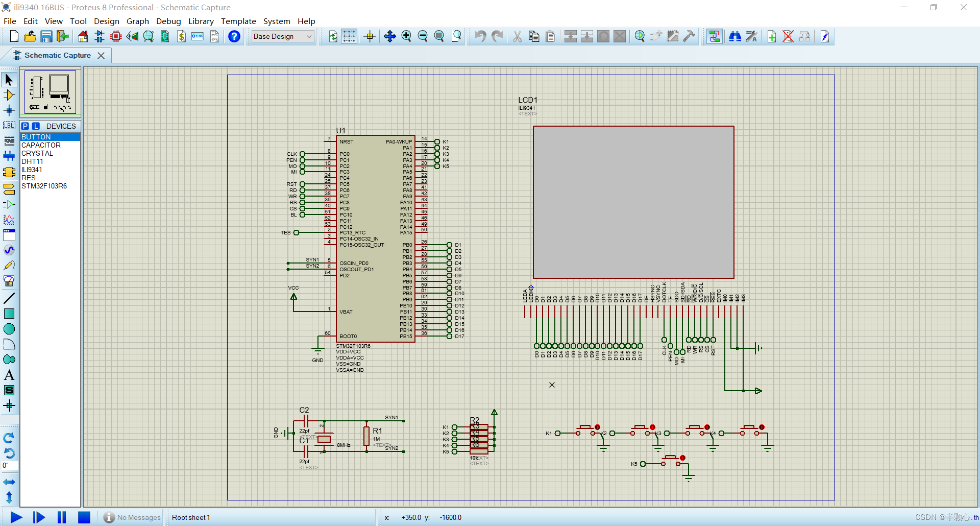Toggle vertical mirror for placement
The height and width of the screenshot is (526, 980).
point(9,497)
